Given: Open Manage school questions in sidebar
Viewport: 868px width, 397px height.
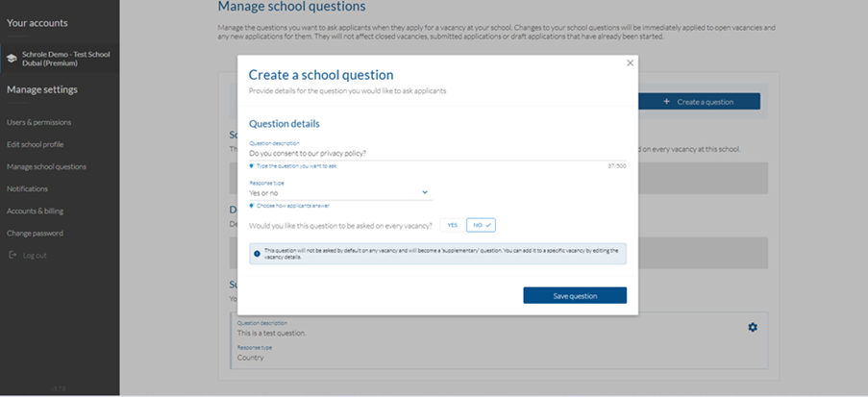Looking at the screenshot, I should click(x=46, y=166).
